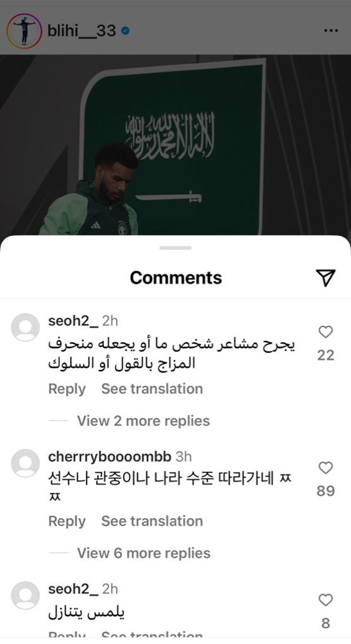Open the three-dot post options menu
The image size is (351, 644).
(x=331, y=31)
